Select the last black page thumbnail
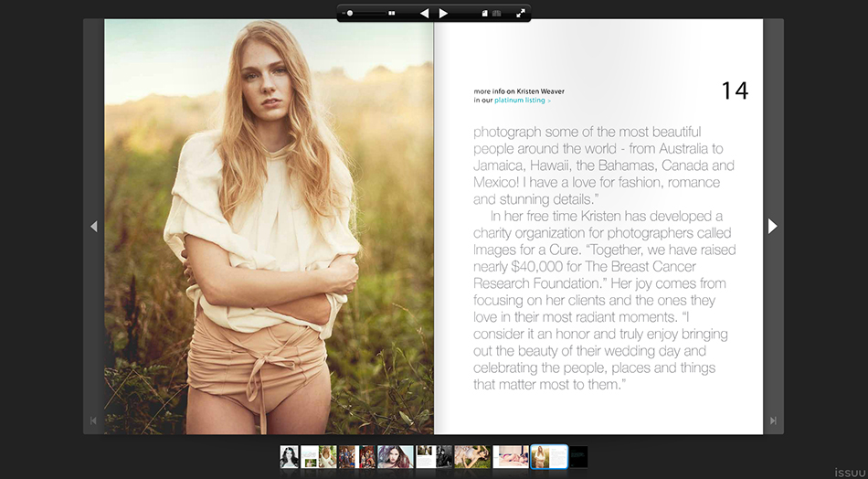This screenshot has height=479, width=868. click(578, 457)
